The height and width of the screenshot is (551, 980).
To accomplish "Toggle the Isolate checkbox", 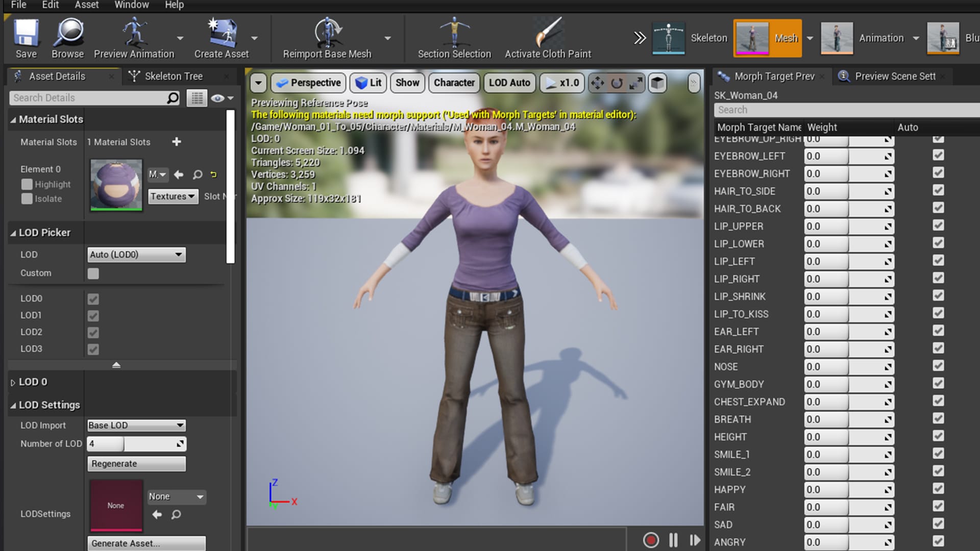I will pos(27,199).
